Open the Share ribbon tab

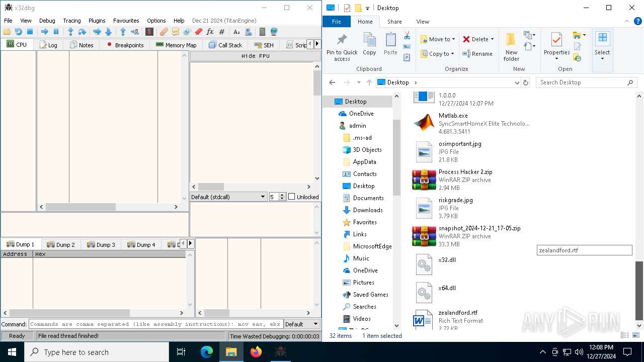point(394,22)
